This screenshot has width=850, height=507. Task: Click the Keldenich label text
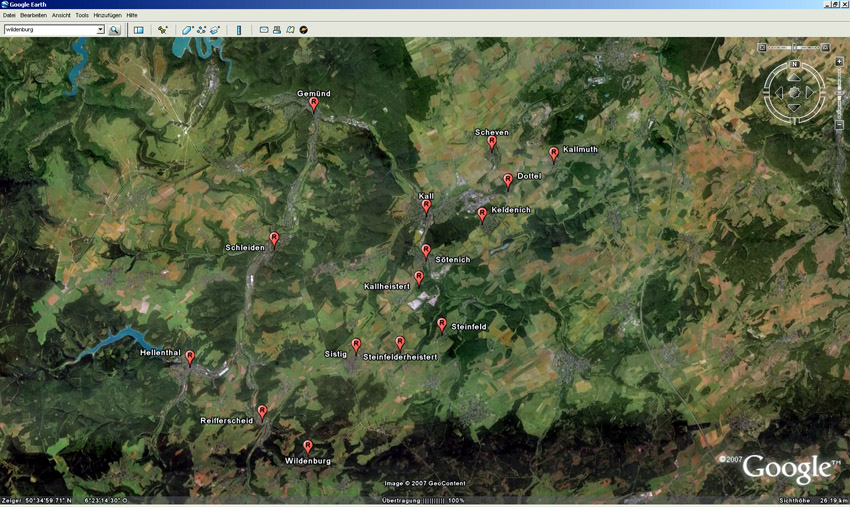click(511, 210)
